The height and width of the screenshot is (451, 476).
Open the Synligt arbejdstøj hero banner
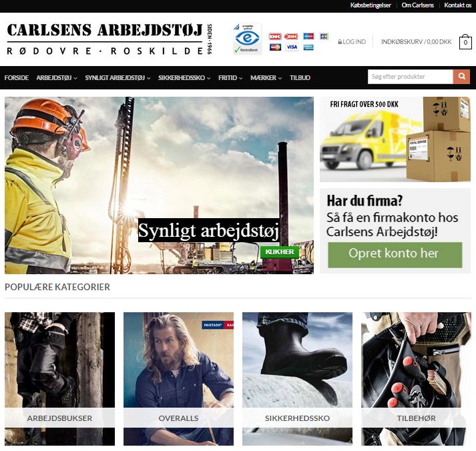tap(159, 185)
